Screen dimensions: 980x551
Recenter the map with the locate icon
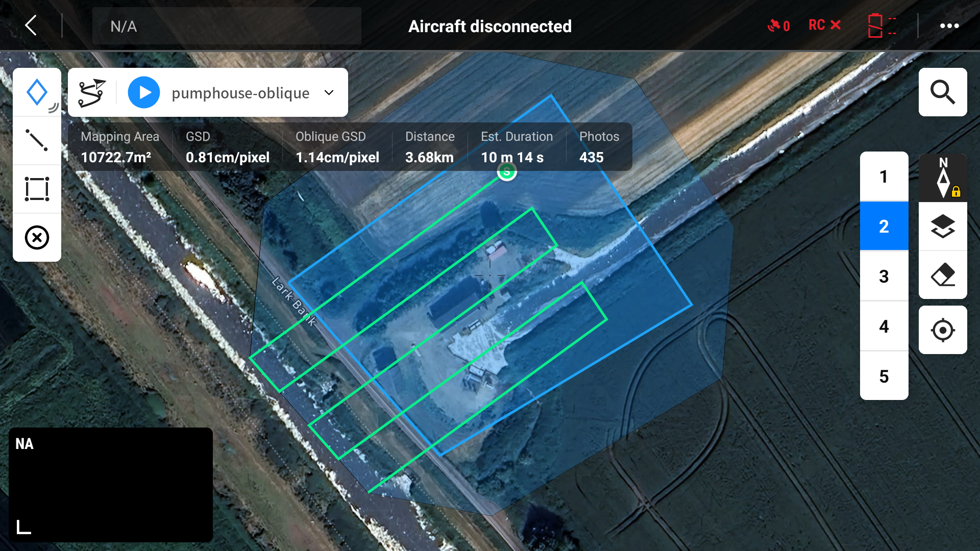pyautogui.click(x=942, y=330)
